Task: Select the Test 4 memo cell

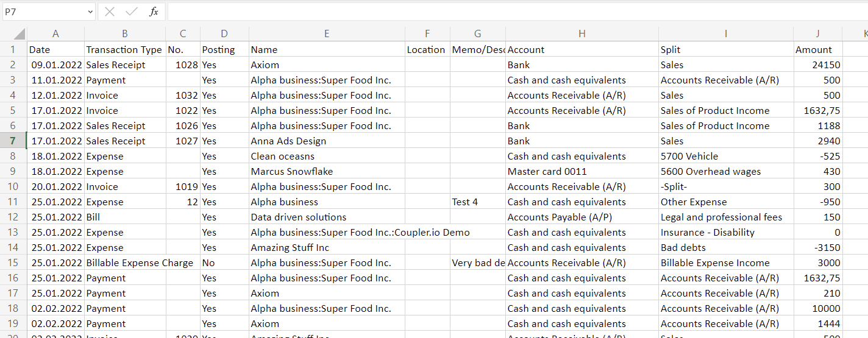Action: 478,202
